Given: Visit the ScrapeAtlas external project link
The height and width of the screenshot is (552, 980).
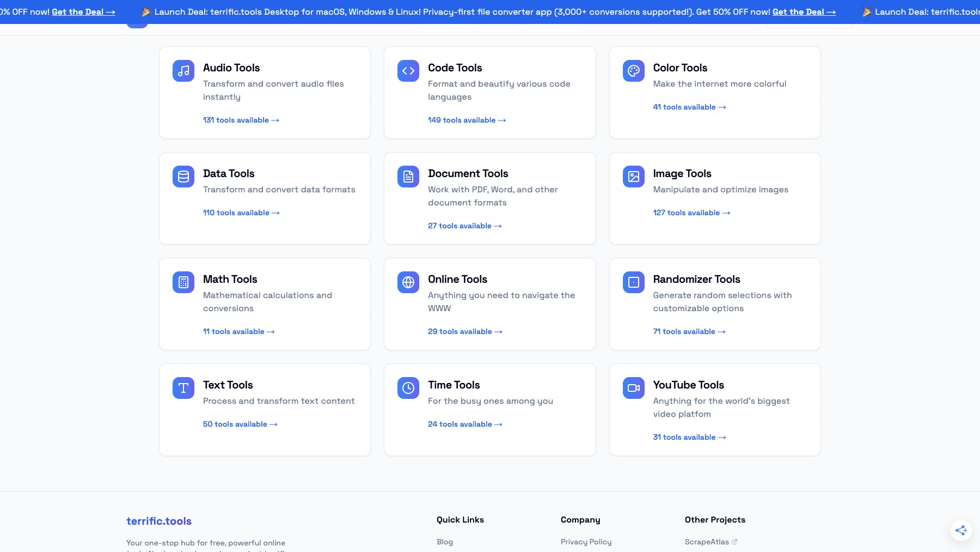Looking at the screenshot, I should coord(711,542).
